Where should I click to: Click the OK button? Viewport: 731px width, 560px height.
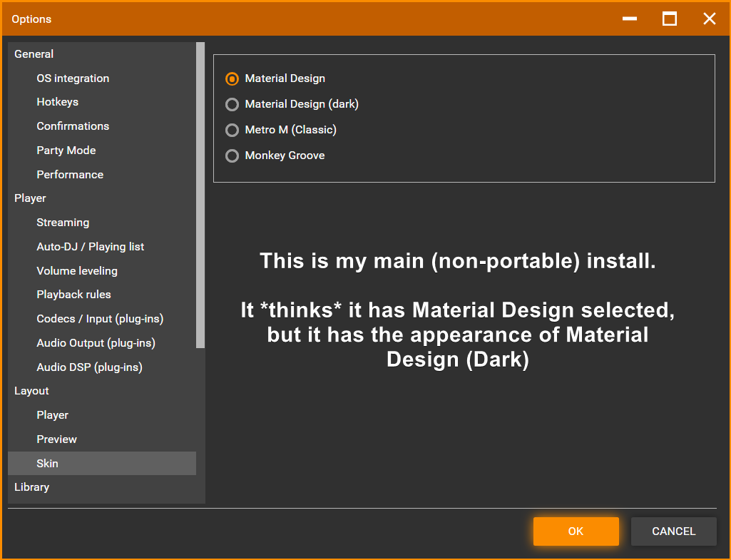point(576,531)
